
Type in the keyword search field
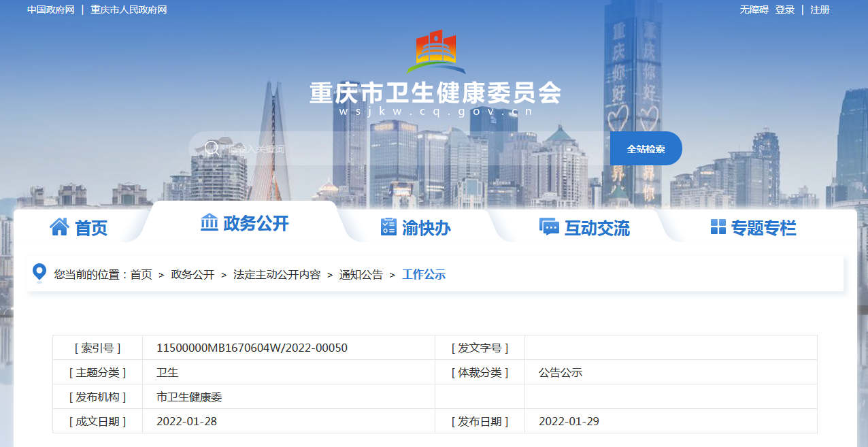pos(408,148)
